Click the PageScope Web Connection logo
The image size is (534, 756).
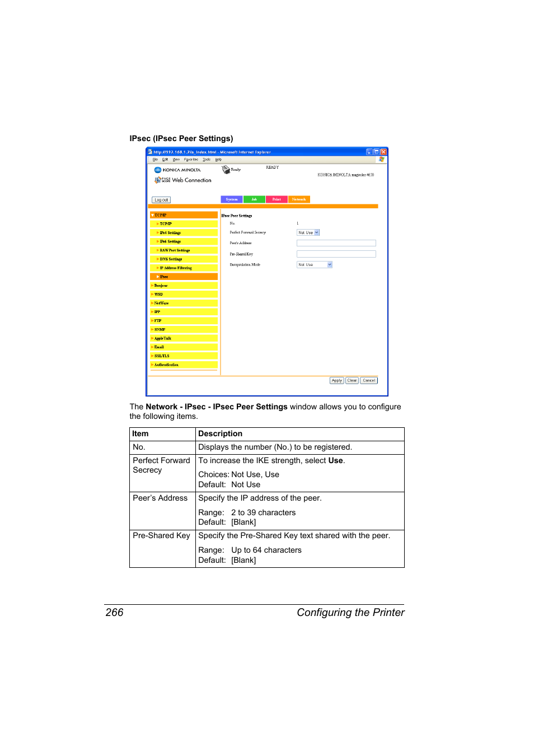point(183,180)
